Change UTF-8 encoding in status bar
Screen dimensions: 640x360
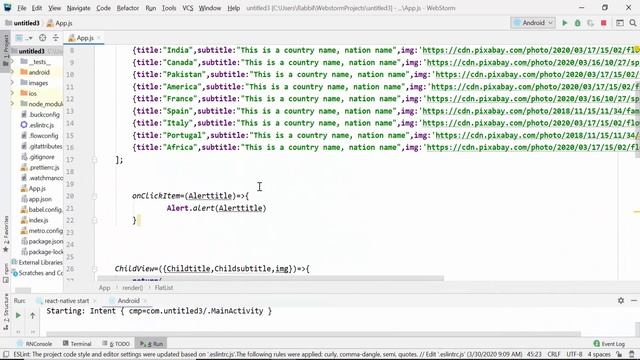[574, 354]
